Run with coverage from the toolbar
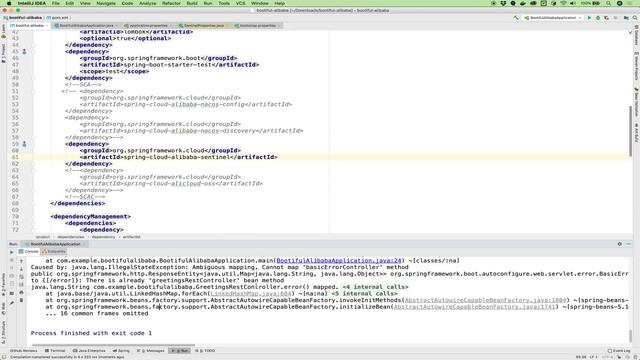The width and height of the screenshot is (640, 360). (607, 18)
